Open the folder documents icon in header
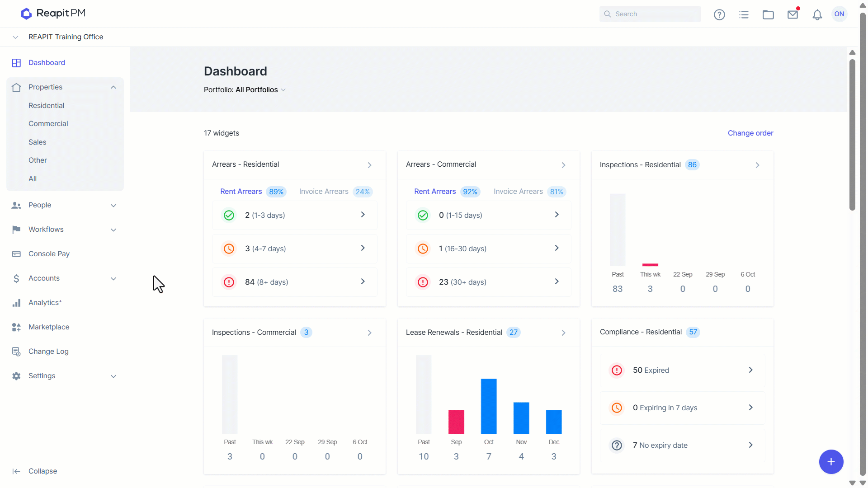Viewport: 868px width, 488px height. (x=768, y=14)
